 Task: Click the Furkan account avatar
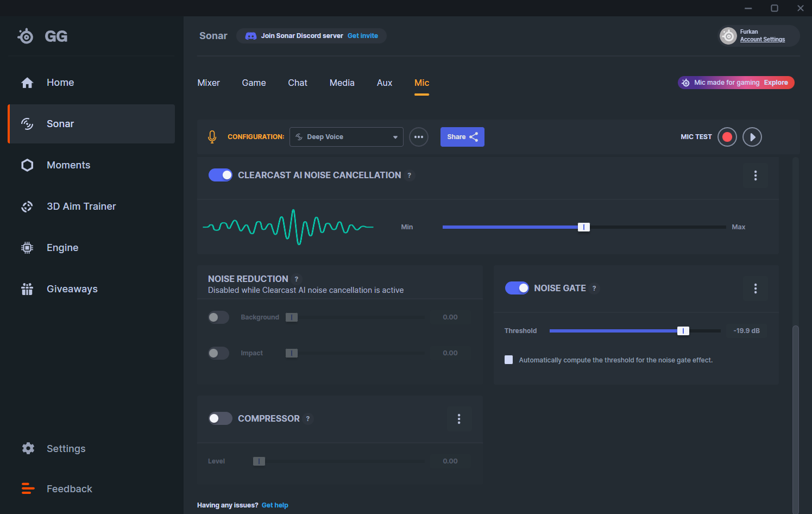pyautogui.click(x=728, y=36)
